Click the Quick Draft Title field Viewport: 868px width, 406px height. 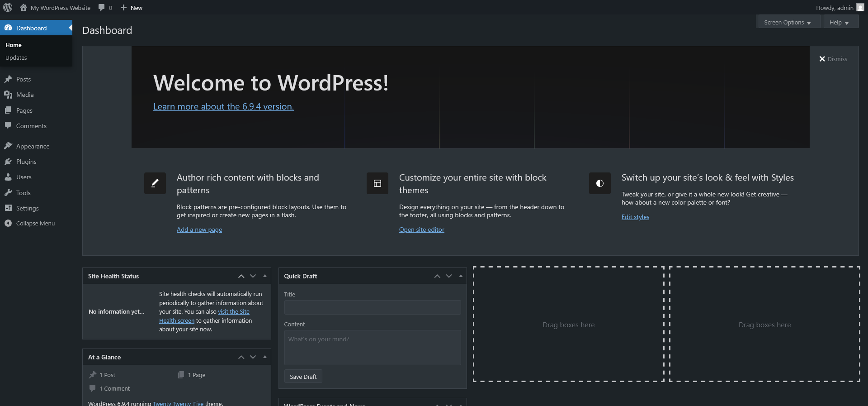tap(373, 307)
